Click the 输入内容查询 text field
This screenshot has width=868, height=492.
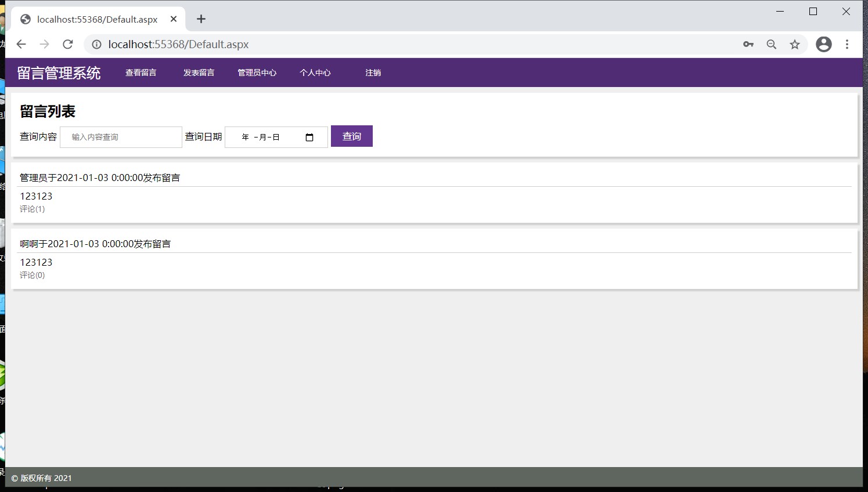121,137
